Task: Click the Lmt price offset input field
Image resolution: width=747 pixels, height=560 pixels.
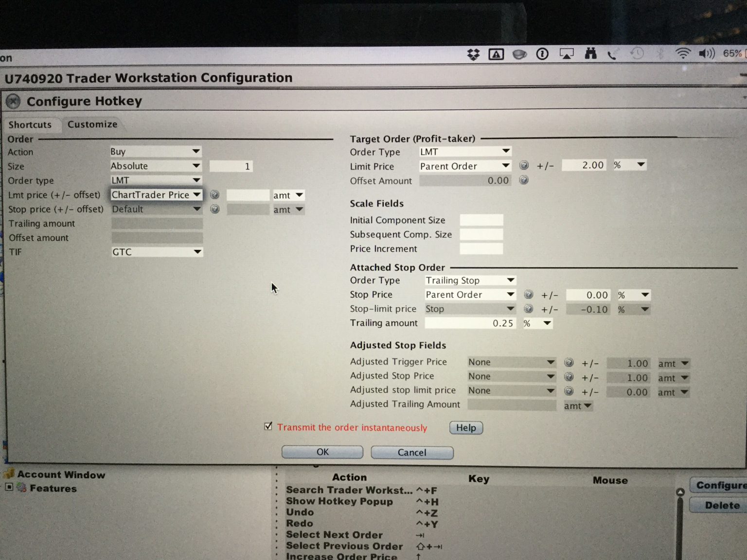Action: point(248,195)
